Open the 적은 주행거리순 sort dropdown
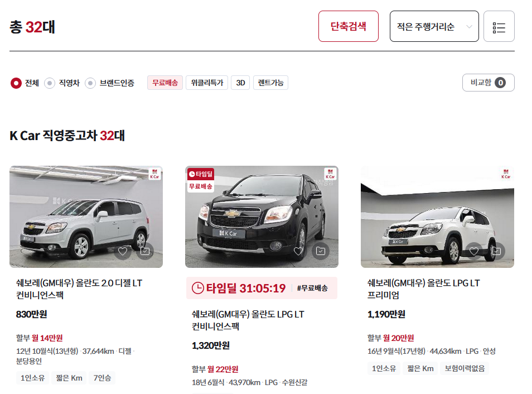This screenshot has width=532, height=394. (434, 26)
